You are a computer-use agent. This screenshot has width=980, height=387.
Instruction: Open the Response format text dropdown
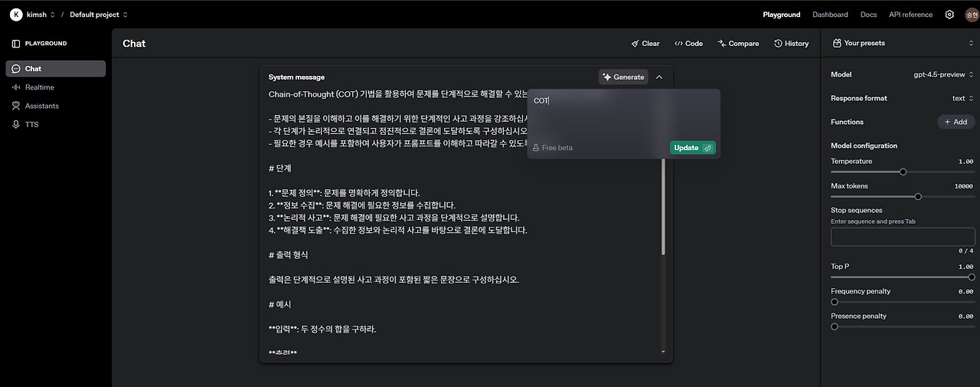coord(963,98)
